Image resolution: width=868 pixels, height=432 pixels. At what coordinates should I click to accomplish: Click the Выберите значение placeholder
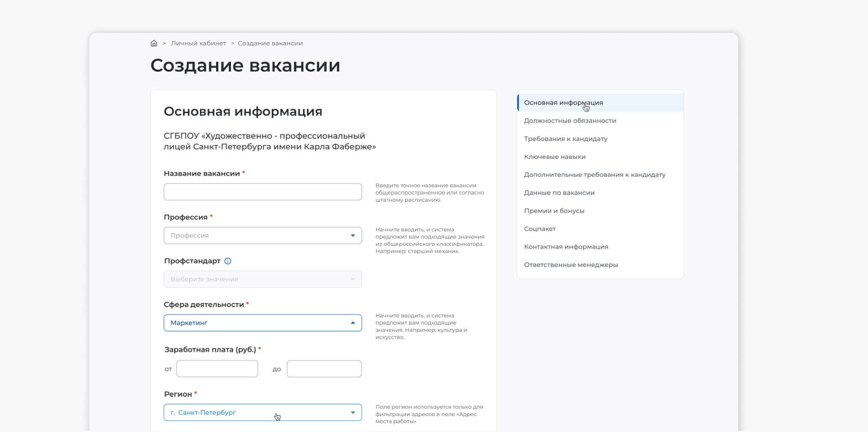(204, 279)
